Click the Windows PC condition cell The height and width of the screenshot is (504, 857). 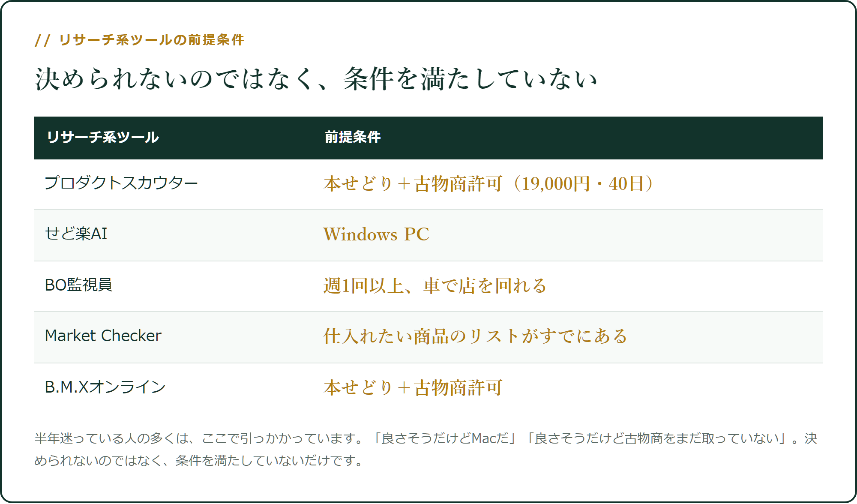376,234
